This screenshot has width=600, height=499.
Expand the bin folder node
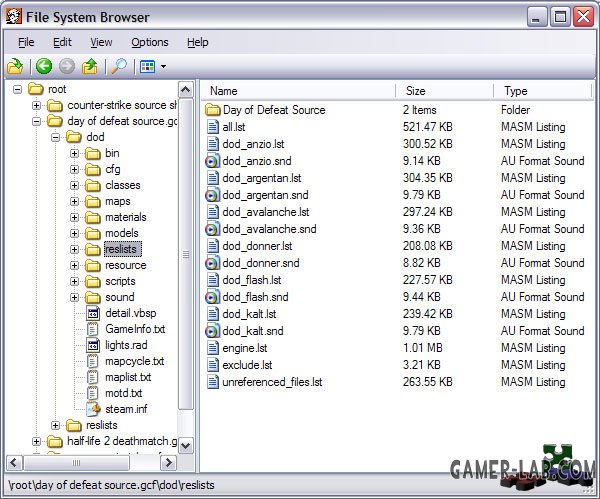coord(75,153)
